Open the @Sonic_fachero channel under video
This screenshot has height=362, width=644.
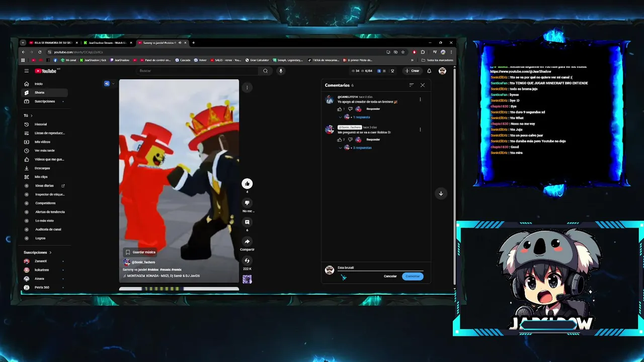[143, 262]
